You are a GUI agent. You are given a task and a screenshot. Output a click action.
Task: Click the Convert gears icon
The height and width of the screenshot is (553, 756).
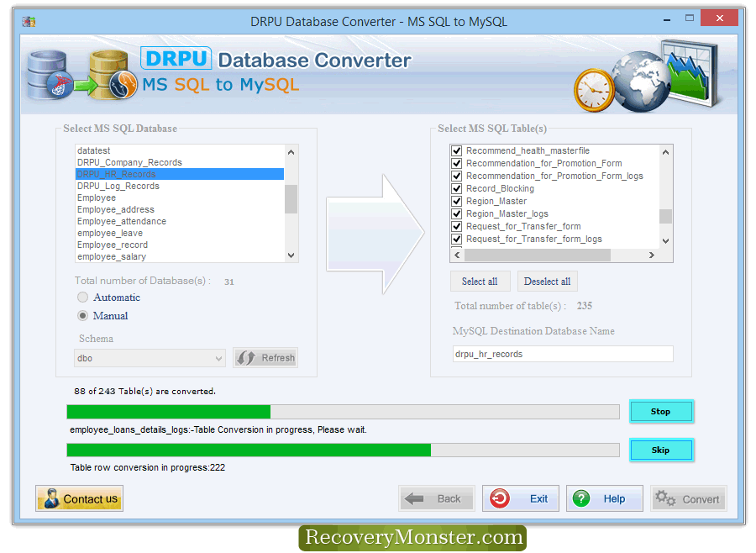pyautogui.click(x=665, y=498)
